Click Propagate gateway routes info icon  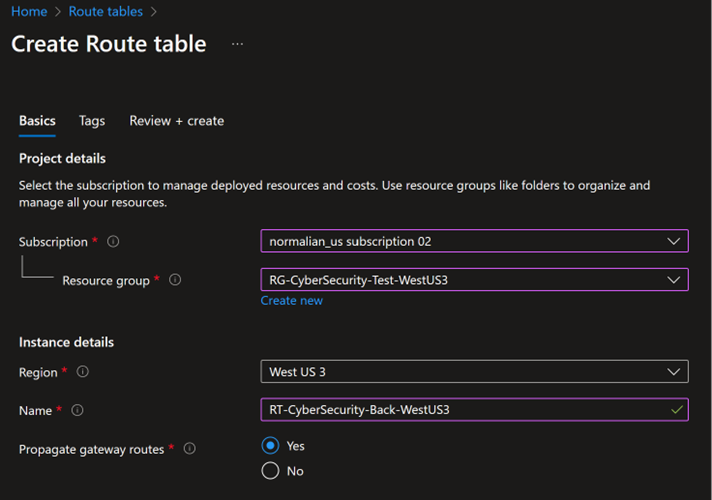187,449
